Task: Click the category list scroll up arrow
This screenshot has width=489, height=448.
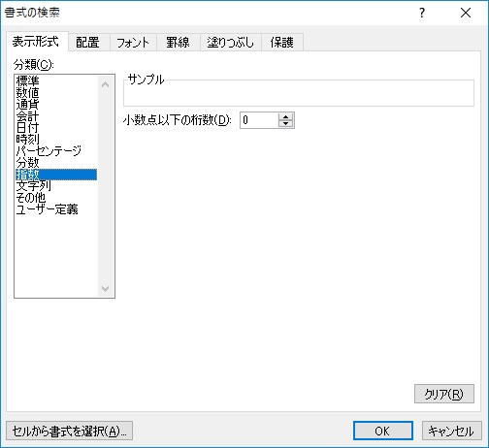Action: (x=105, y=84)
